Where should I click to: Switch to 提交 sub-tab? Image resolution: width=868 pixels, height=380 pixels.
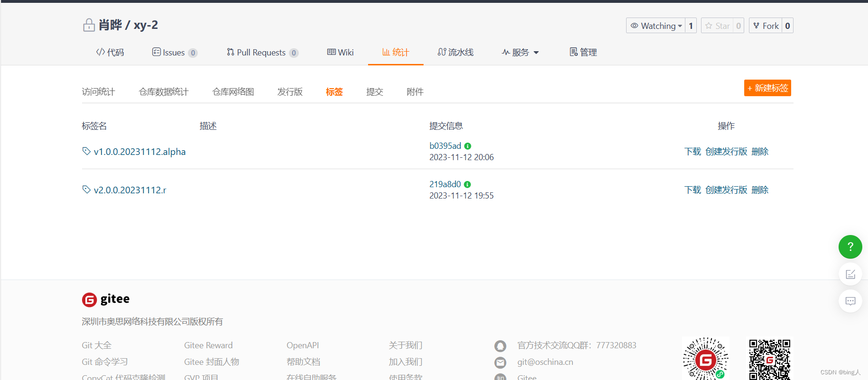[375, 91]
